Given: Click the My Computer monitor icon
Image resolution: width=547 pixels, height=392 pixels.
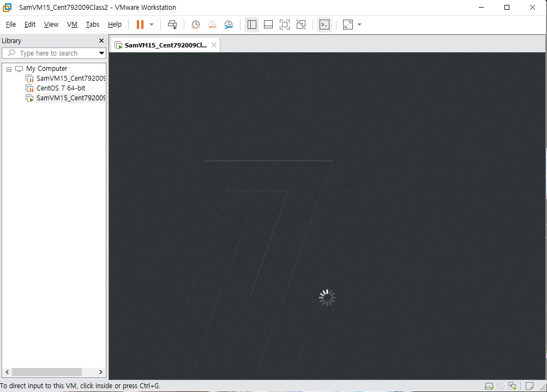Looking at the screenshot, I should (x=19, y=69).
